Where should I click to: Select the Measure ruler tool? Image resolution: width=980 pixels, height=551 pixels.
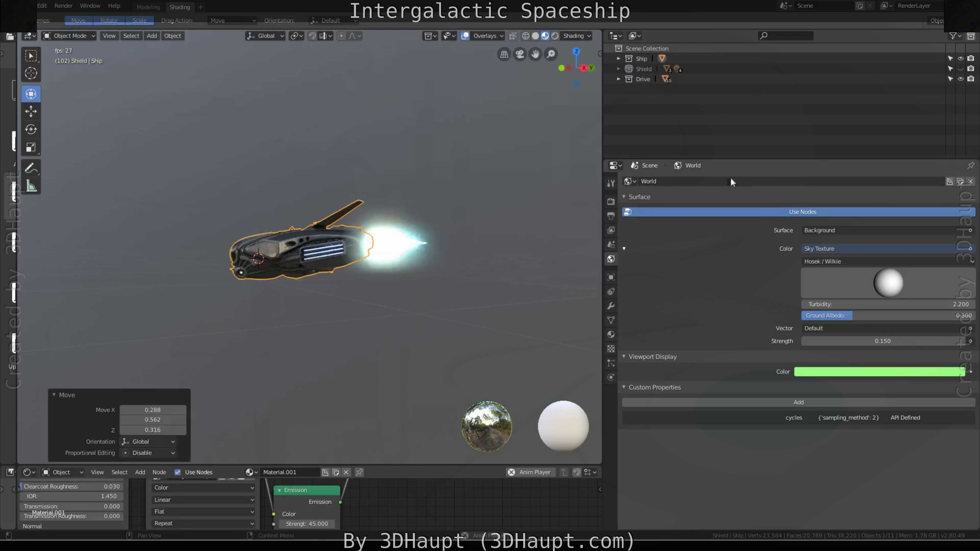coord(31,186)
